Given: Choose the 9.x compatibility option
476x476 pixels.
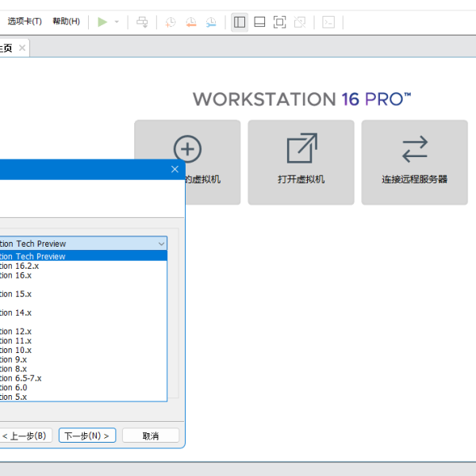Looking at the screenshot, I should click(83, 359).
